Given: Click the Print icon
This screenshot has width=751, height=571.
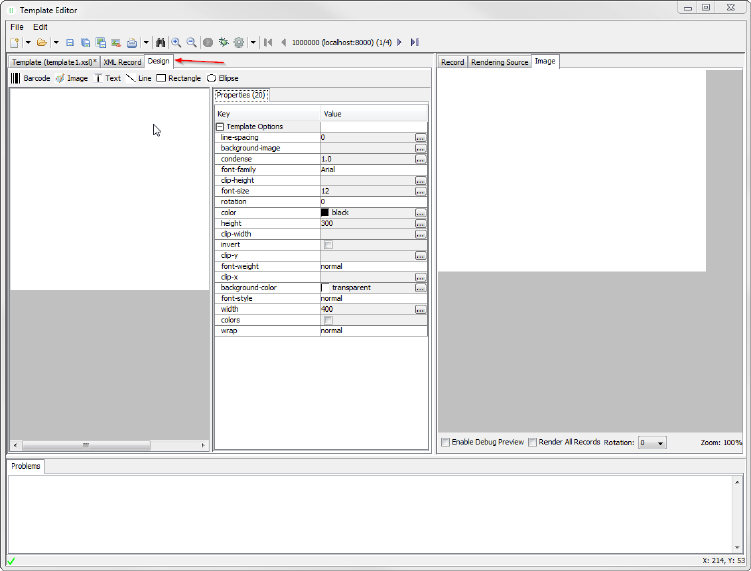Looking at the screenshot, I should (132, 43).
